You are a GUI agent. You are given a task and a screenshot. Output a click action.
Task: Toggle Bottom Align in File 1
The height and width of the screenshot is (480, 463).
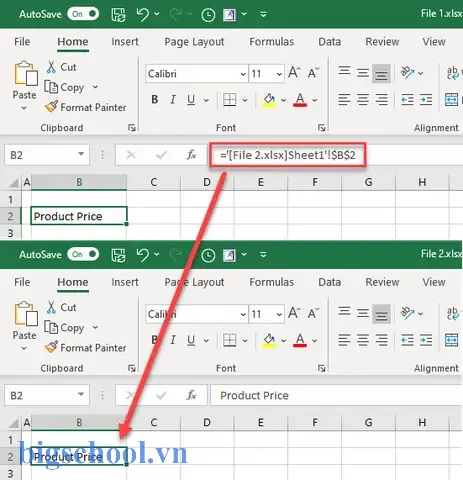[x=381, y=73]
